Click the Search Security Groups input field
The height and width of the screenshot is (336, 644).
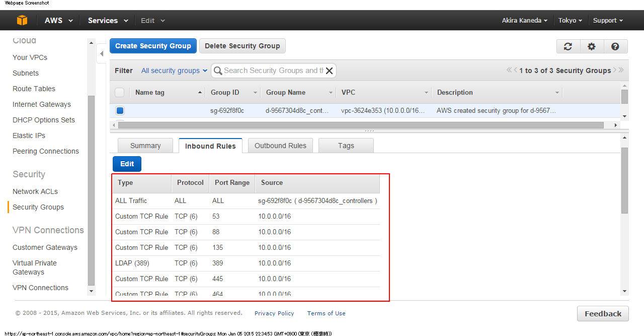click(x=273, y=71)
